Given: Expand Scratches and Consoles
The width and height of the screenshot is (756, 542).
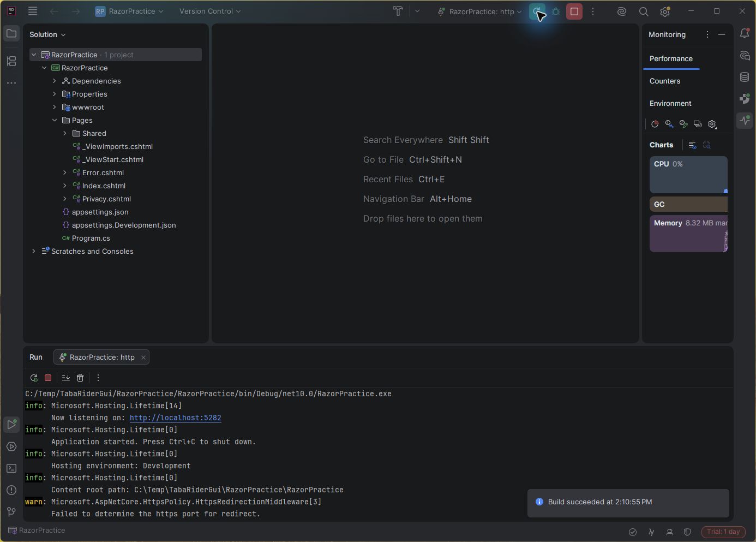Looking at the screenshot, I should (x=34, y=251).
